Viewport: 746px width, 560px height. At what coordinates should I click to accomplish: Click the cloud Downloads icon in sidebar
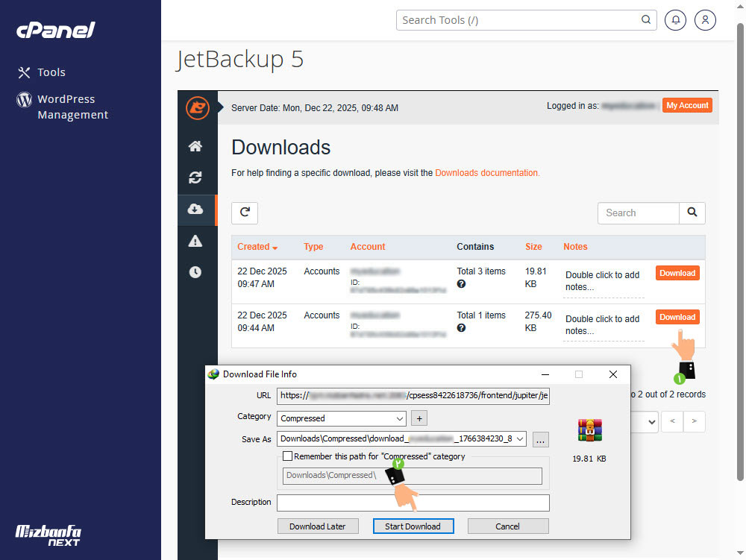click(x=195, y=210)
